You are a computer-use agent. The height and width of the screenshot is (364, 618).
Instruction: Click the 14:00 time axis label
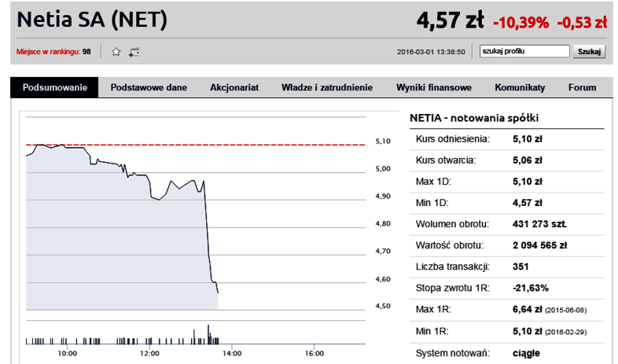click(x=232, y=353)
